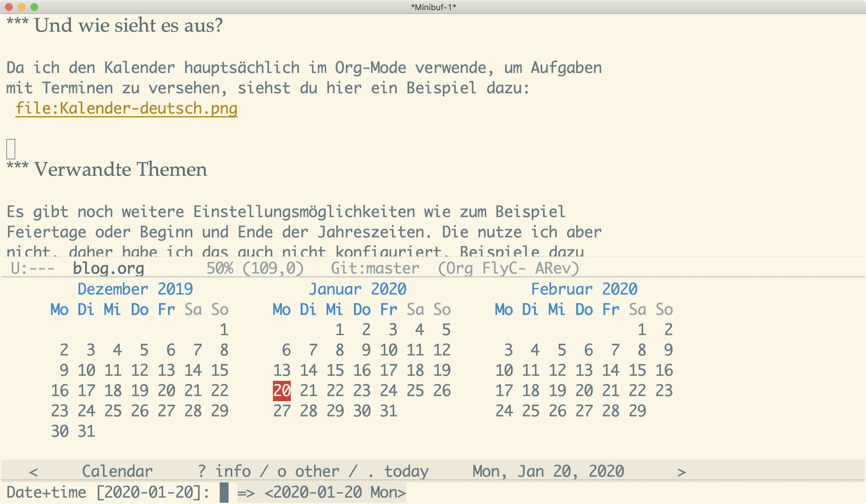Click the next month arrow in calendar mode line
The image size is (866, 504).
(x=682, y=472)
